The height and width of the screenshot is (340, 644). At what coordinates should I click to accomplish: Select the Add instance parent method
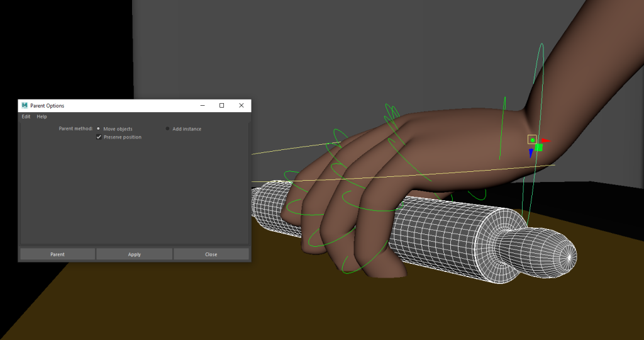tap(167, 128)
